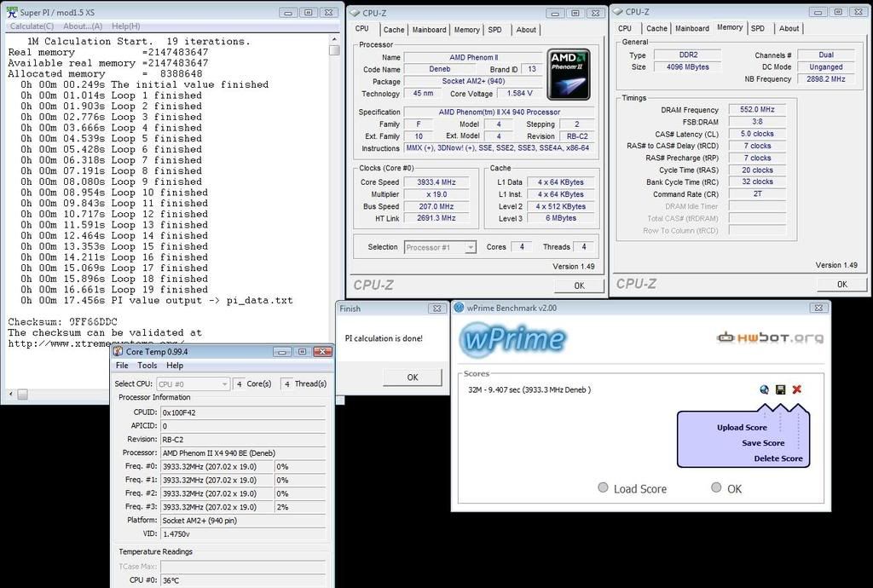Screen dimensions: 873x588
Task: Click the second CPU-Z window title icon
Action: tap(617, 12)
